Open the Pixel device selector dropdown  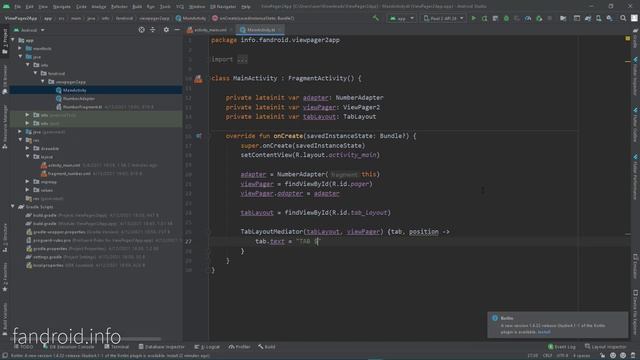[443, 18]
